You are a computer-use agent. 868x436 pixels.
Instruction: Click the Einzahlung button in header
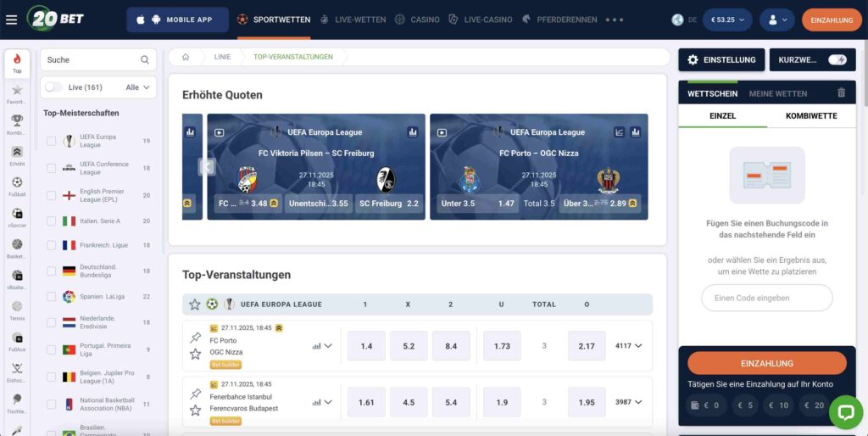coord(832,20)
